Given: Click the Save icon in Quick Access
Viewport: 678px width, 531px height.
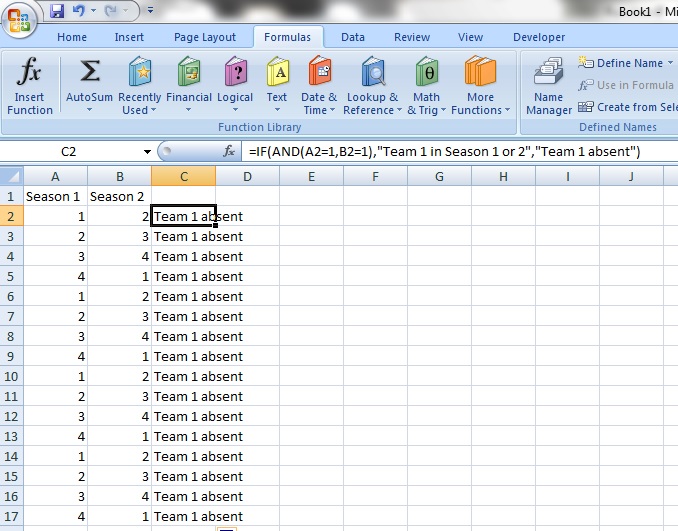Looking at the screenshot, I should tap(57, 11).
